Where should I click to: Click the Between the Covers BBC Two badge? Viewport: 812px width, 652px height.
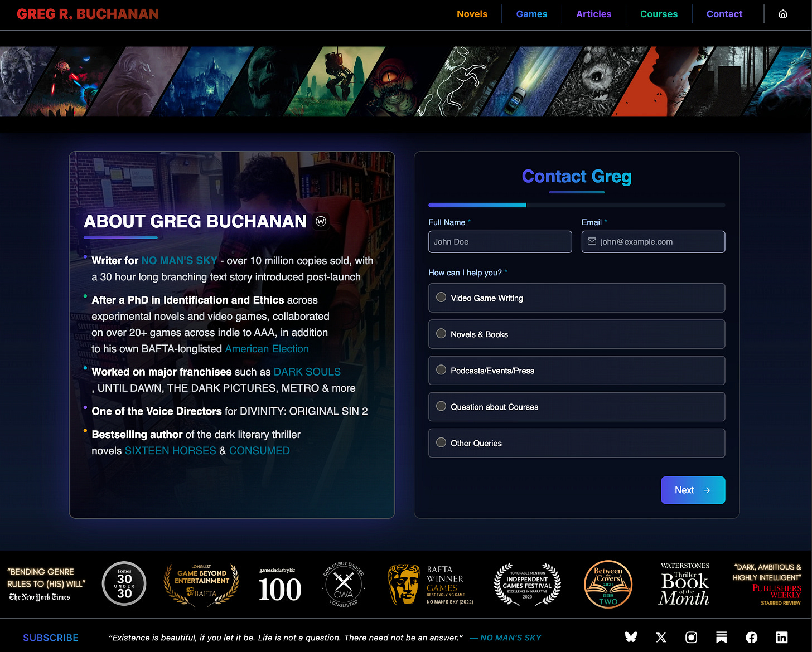coord(608,584)
